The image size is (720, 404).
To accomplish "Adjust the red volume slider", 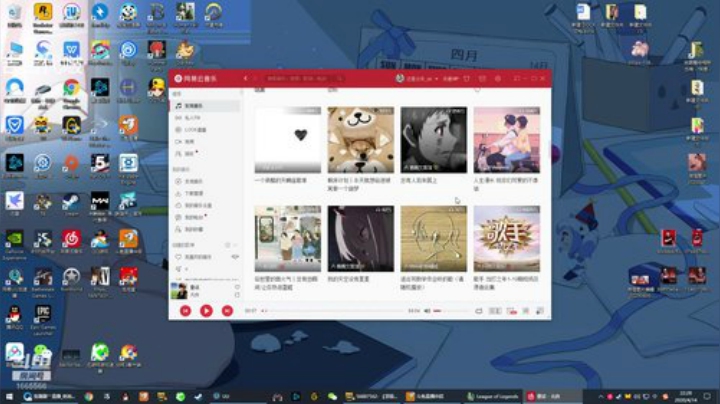I will pyautogui.click(x=450, y=311).
